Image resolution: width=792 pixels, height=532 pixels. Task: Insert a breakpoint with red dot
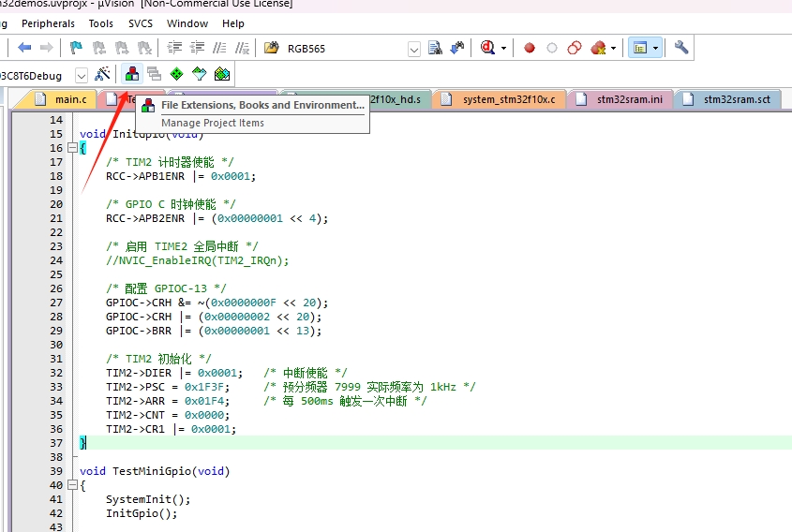tap(529, 48)
